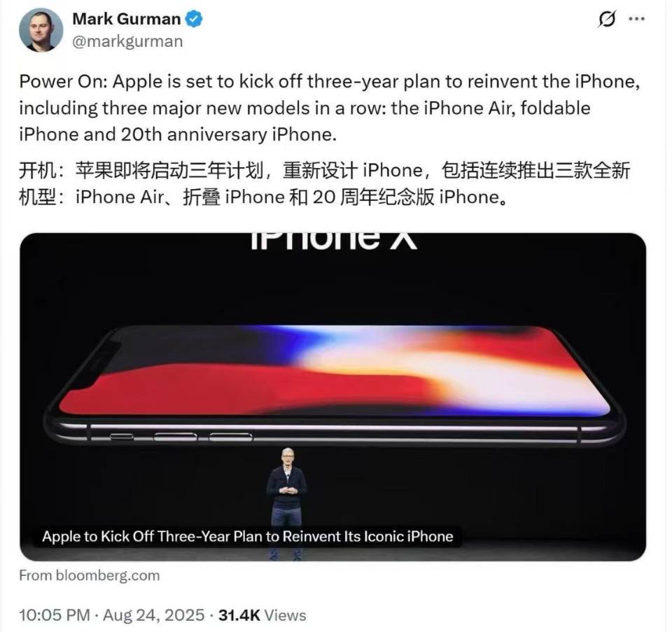Open the iPhone X article preview image
The width and height of the screenshot is (672, 632).
(333, 397)
